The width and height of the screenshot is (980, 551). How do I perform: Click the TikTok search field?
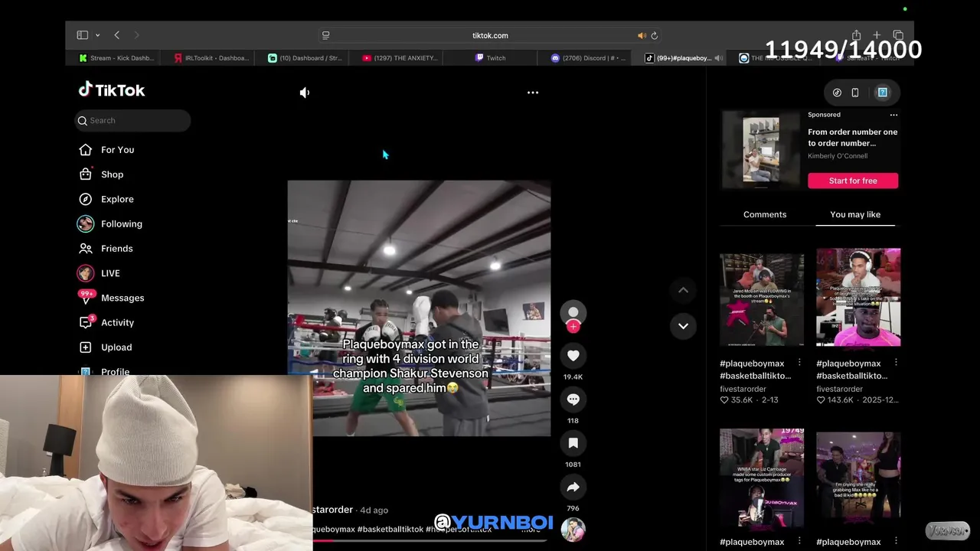(x=133, y=120)
